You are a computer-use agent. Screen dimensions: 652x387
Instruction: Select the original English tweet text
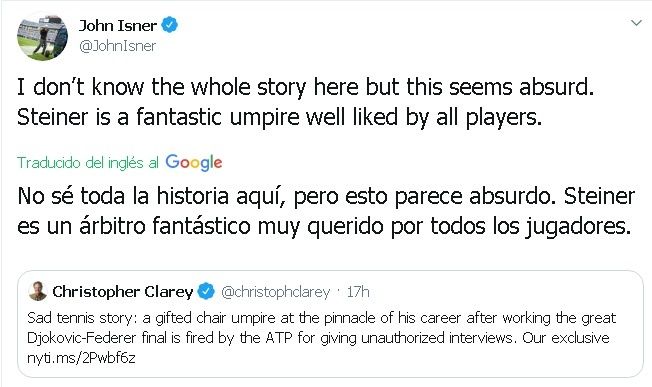pos(306,102)
